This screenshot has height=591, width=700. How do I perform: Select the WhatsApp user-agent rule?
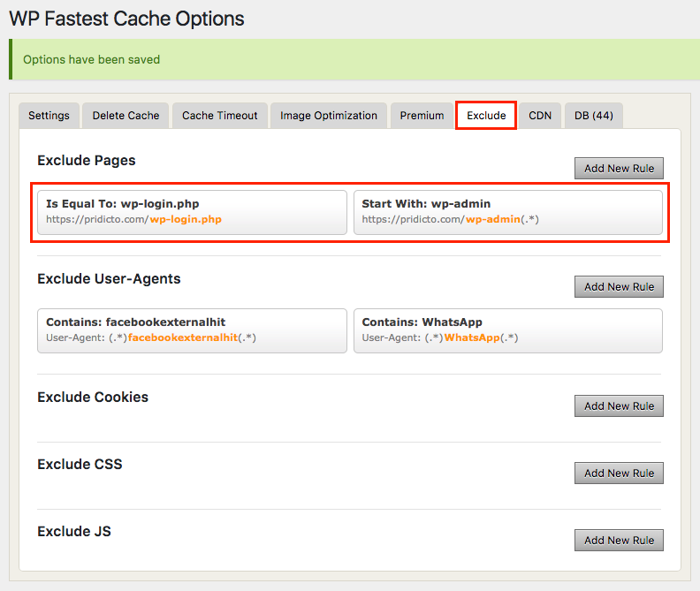[507, 330]
